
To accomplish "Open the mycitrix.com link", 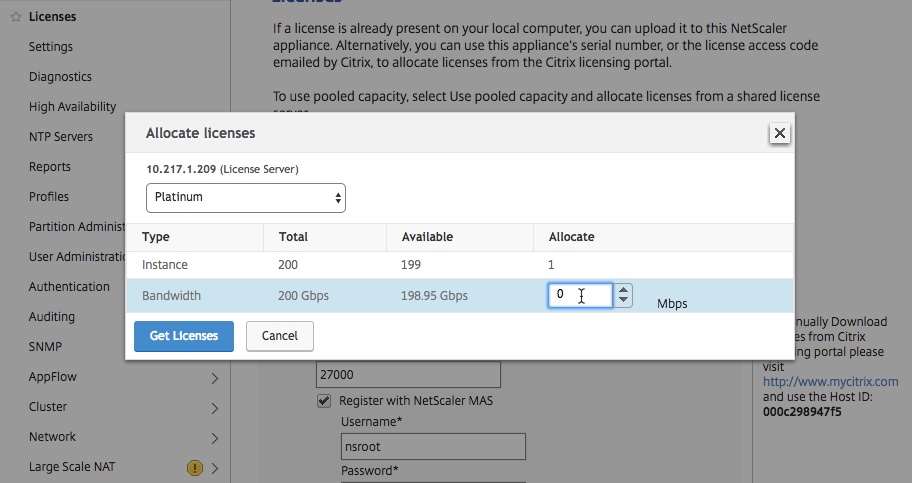I will tap(831, 382).
